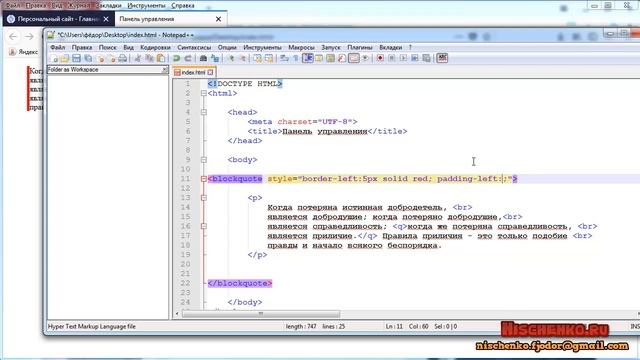
Task: Toggle the Function List panel icon
Action: [x=342, y=58]
